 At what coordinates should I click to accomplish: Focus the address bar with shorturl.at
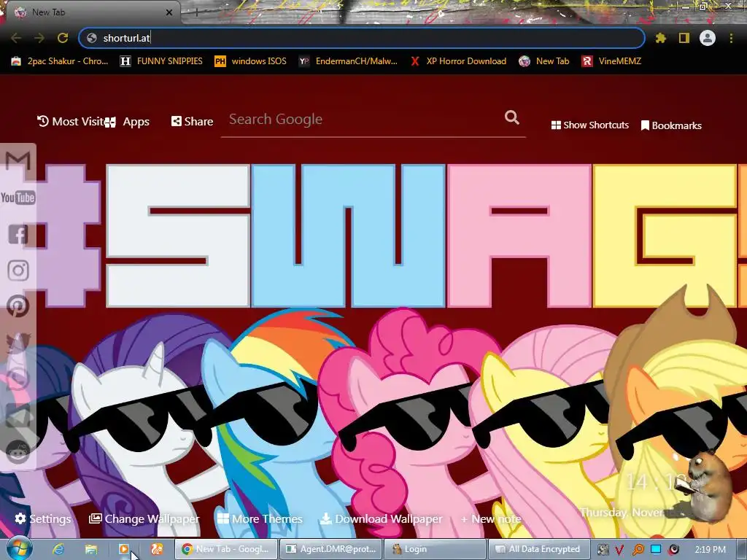click(x=362, y=38)
